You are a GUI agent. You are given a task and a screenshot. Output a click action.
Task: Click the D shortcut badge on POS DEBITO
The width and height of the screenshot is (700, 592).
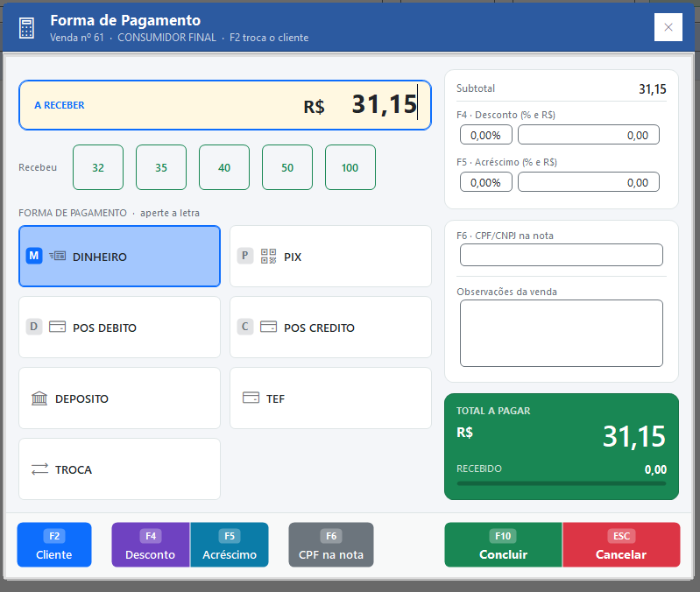pyautogui.click(x=34, y=327)
